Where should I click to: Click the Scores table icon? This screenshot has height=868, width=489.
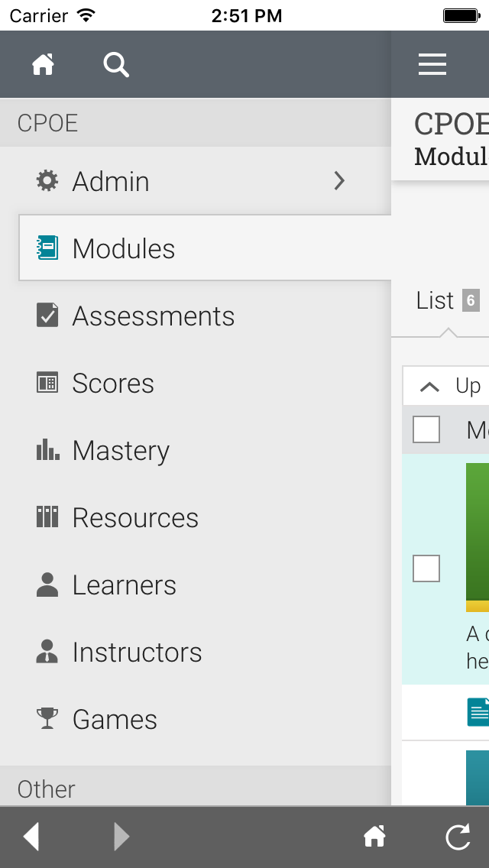click(x=47, y=383)
